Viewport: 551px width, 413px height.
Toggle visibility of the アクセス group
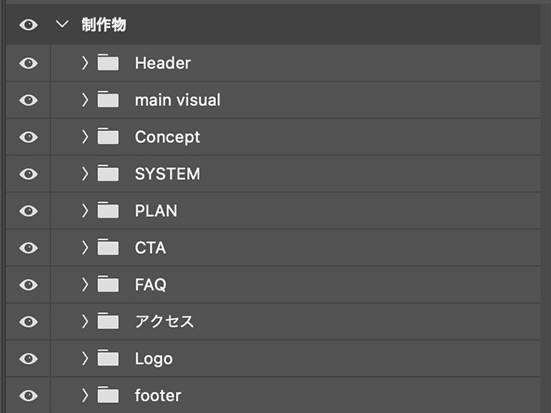[28, 322]
